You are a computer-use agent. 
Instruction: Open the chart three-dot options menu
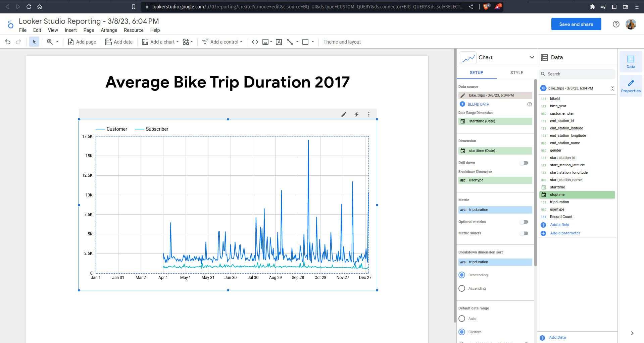coord(369,114)
